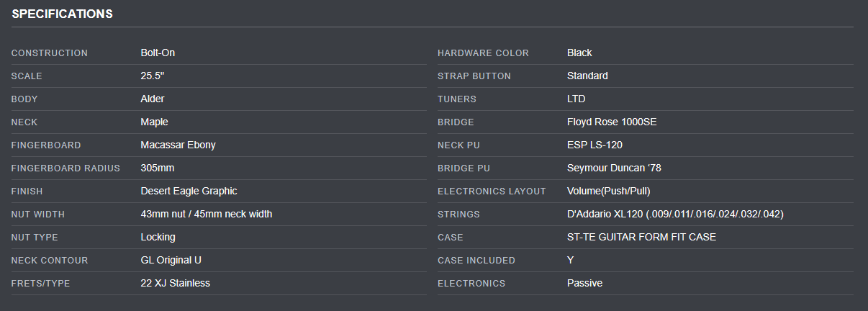Click the ST-TE GUITAR FORM FIT CASE text
The width and height of the screenshot is (868, 311).
click(x=641, y=237)
